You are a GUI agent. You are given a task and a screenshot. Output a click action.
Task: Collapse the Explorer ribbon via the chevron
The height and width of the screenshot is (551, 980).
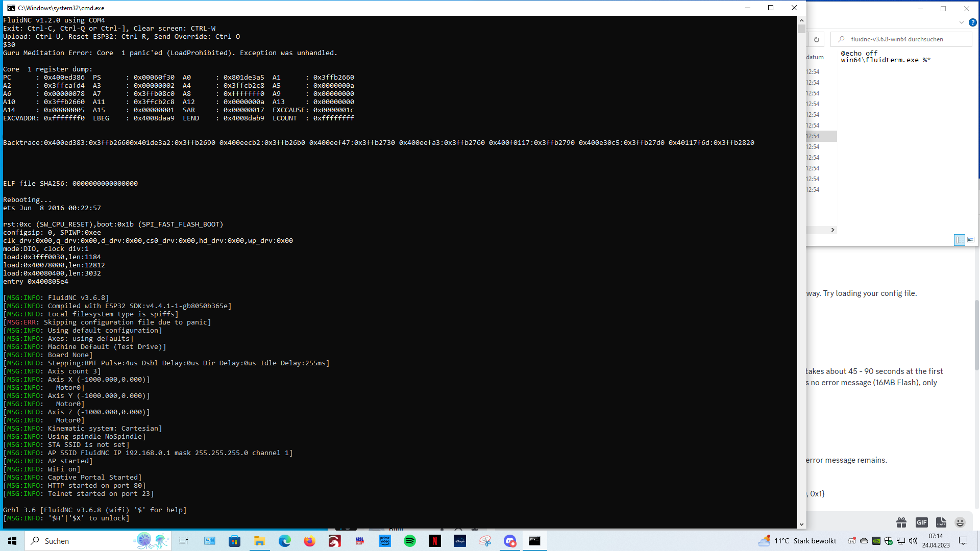click(x=962, y=22)
